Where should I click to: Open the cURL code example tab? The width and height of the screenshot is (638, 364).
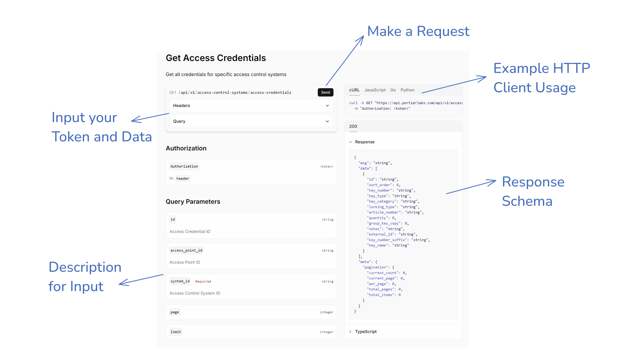pos(354,90)
